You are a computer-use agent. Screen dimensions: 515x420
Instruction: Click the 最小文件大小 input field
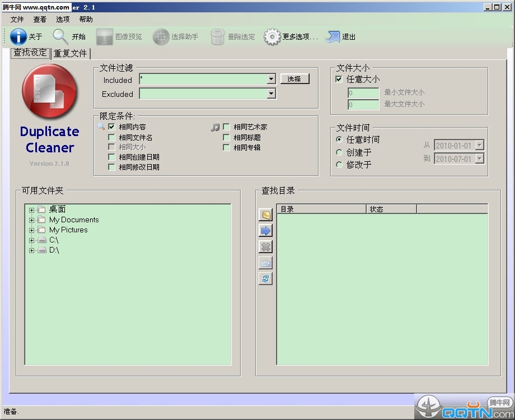[363, 92]
